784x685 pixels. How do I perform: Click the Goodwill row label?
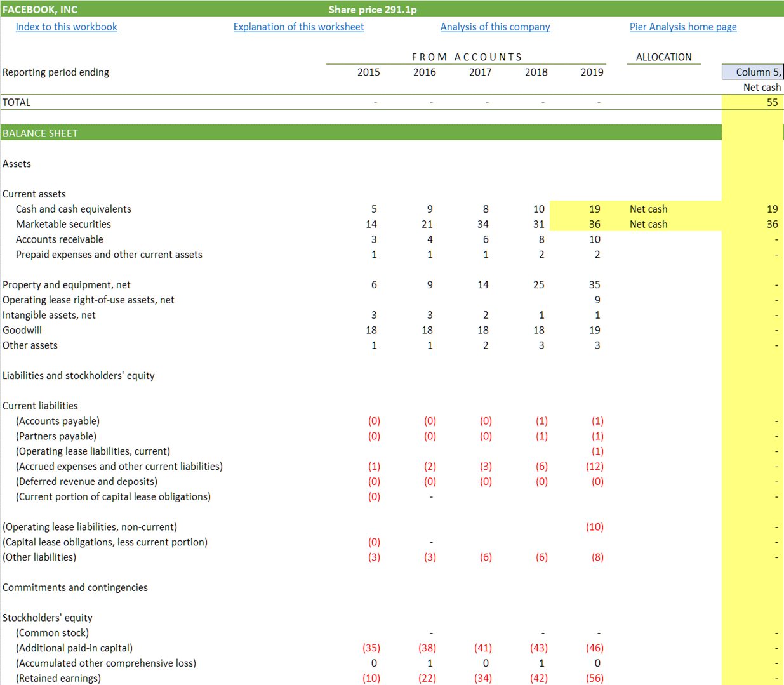point(22,330)
